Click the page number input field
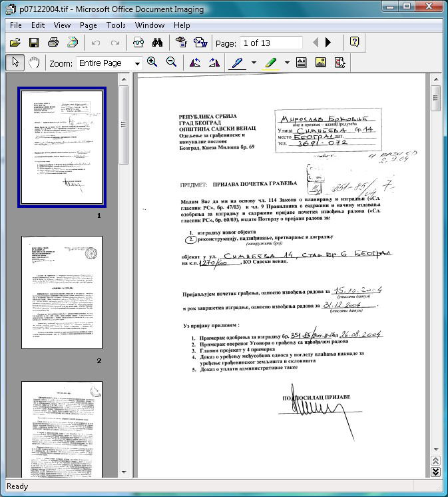This screenshot has height=497, width=448. point(271,43)
